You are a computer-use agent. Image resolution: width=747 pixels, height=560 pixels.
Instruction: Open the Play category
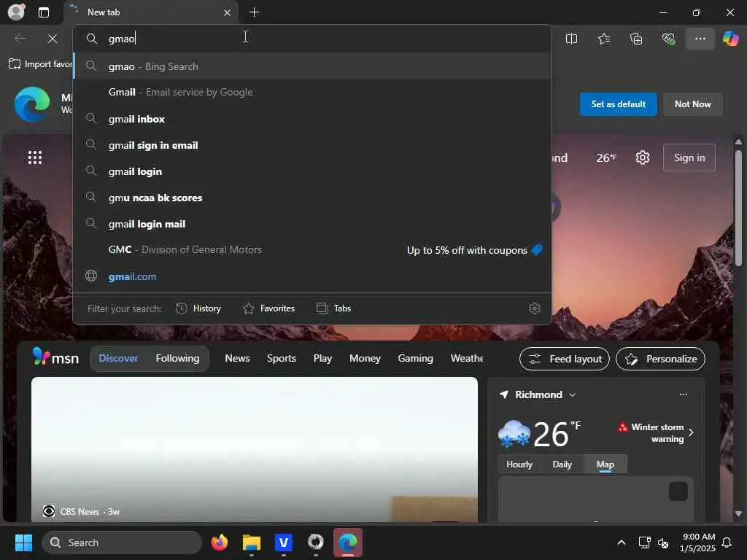click(322, 358)
